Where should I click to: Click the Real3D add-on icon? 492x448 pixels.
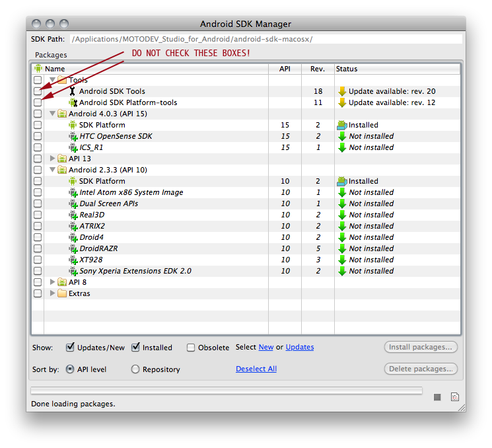point(73,215)
